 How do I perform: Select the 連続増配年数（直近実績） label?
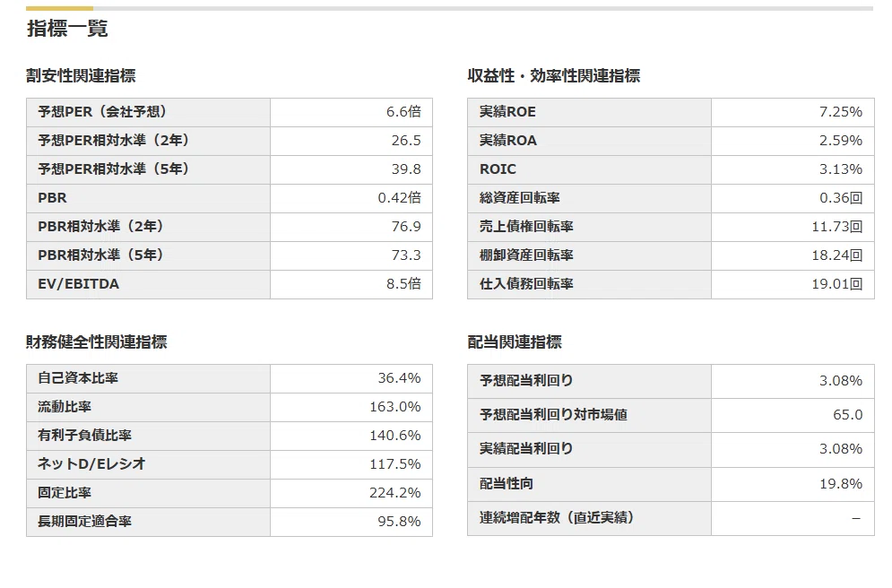click(557, 518)
